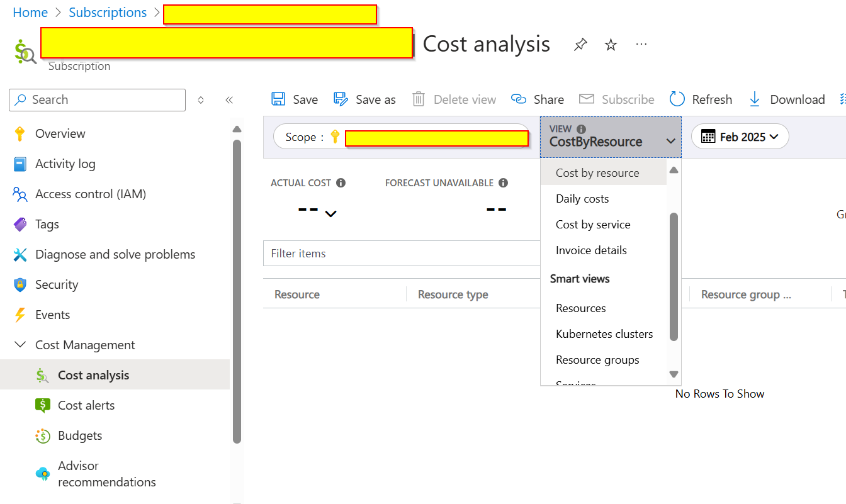
Task: Click the Save floppy disk icon
Action: point(278,99)
